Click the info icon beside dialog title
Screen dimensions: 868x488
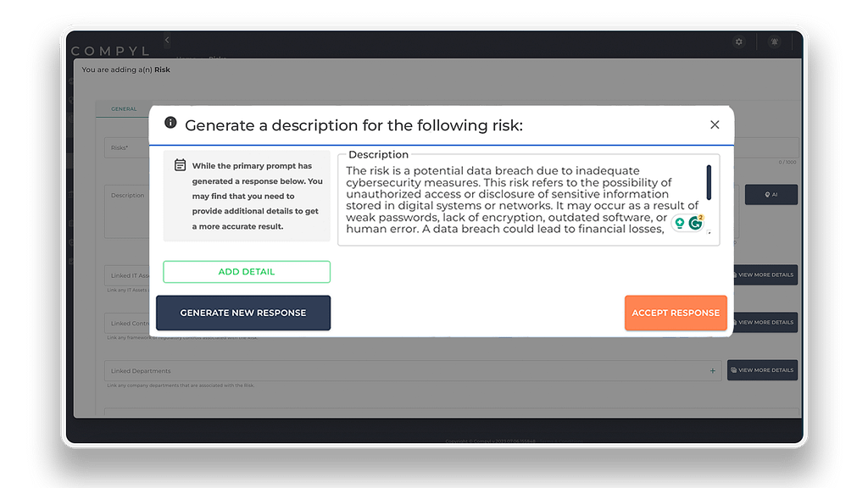(x=170, y=123)
